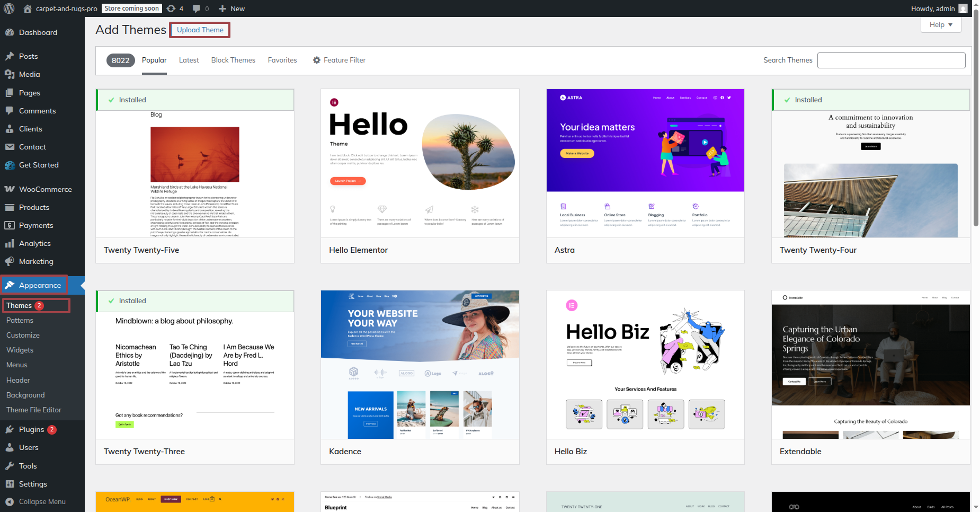Click the Collapse Menu arrow icon
Image resolution: width=980 pixels, height=512 pixels.
point(10,501)
